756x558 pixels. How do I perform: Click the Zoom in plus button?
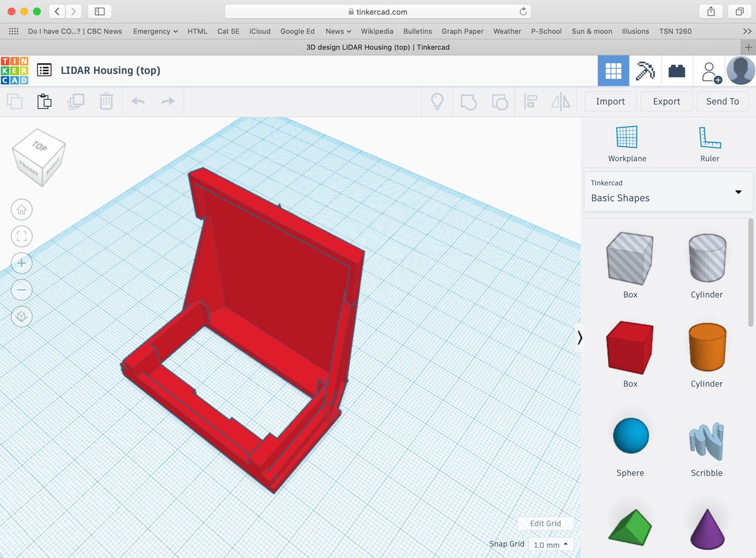tap(22, 263)
